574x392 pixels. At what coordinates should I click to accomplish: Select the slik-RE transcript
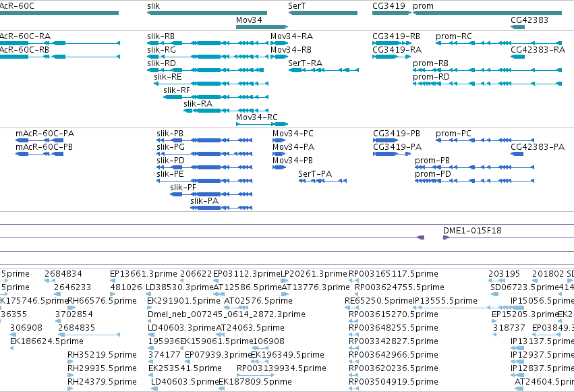click(211, 84)
